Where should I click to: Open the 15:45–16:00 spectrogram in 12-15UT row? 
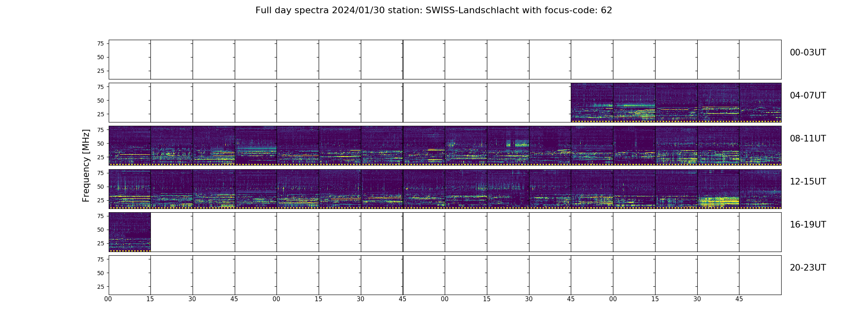760,189
